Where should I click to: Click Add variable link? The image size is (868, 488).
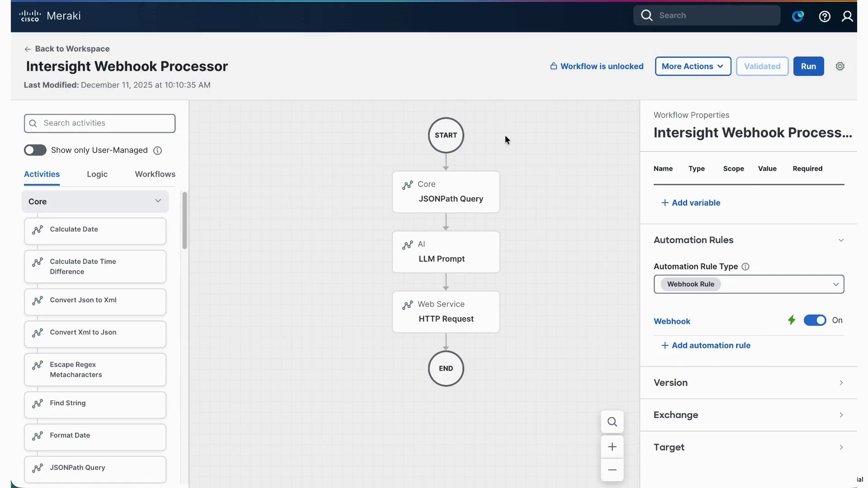[x=691, y=203]
